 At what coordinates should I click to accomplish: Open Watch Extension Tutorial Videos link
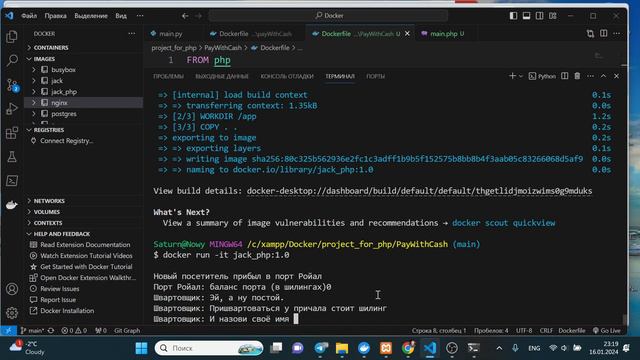(86, 256)
